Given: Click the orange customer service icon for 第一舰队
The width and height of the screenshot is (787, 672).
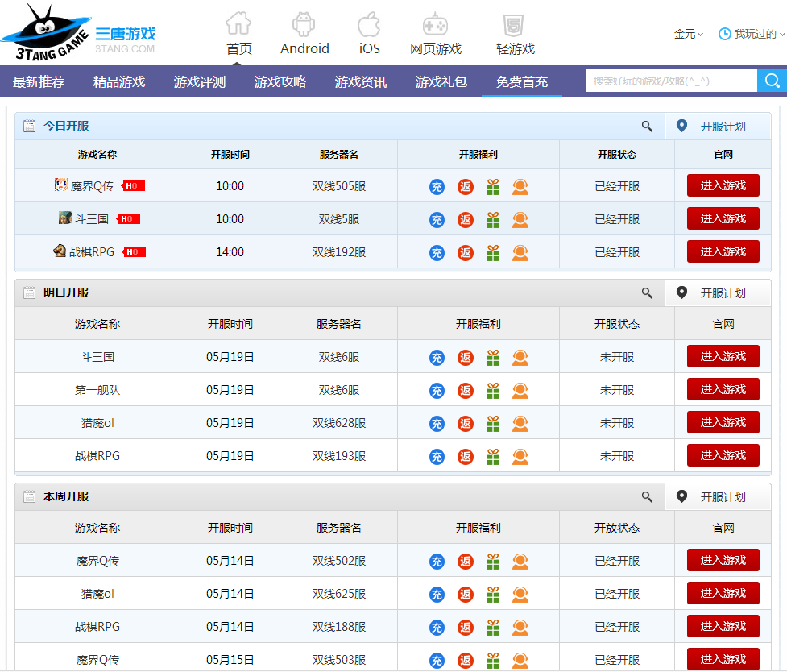Looking at the screenshot, I should pyautogui.click(x=520, y=390).
